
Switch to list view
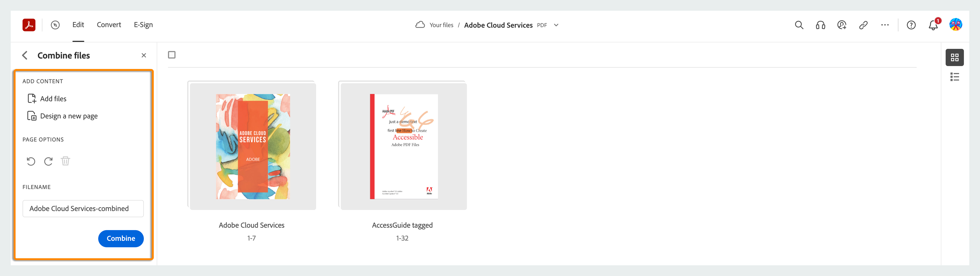[955, 77]
